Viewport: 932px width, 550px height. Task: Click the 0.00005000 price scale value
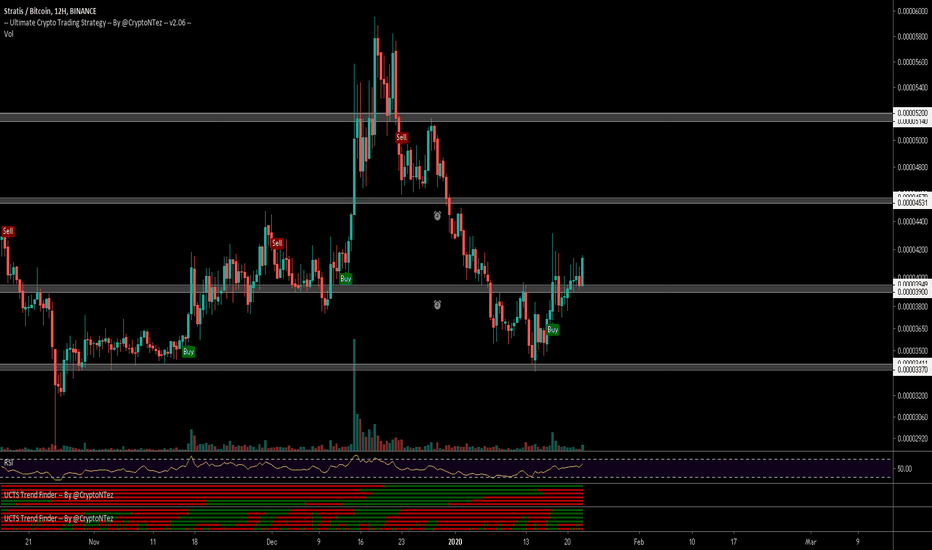pyautogui.click(x=912, y=140)
